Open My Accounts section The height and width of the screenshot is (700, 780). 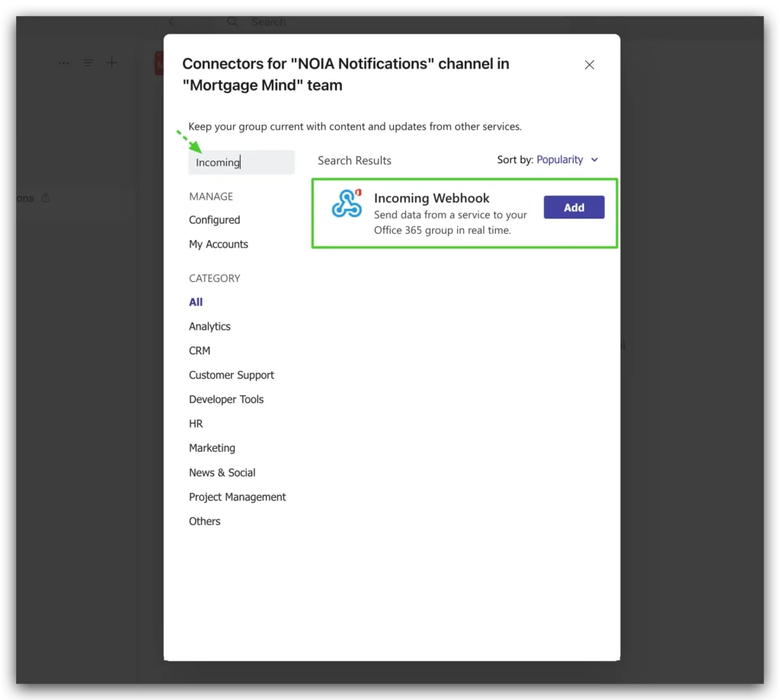(219, 245)
